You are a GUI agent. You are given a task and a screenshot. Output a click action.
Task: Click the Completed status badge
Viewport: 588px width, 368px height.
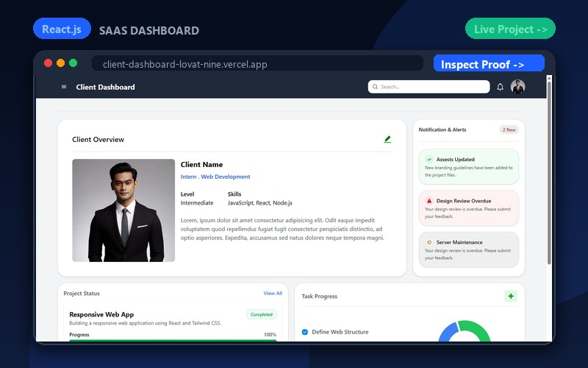[262, 314]
